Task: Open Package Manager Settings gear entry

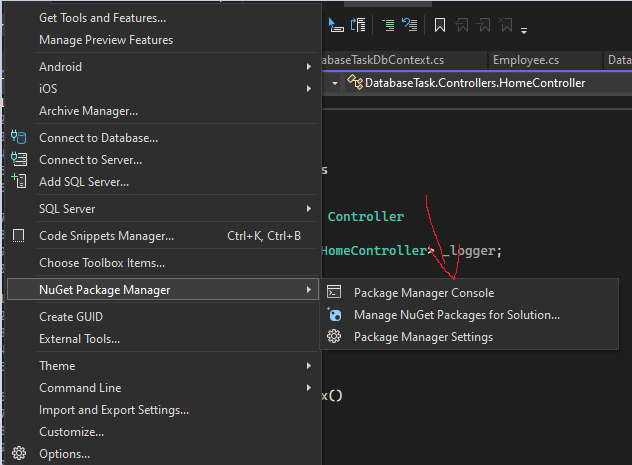Action: pos(423,337)
